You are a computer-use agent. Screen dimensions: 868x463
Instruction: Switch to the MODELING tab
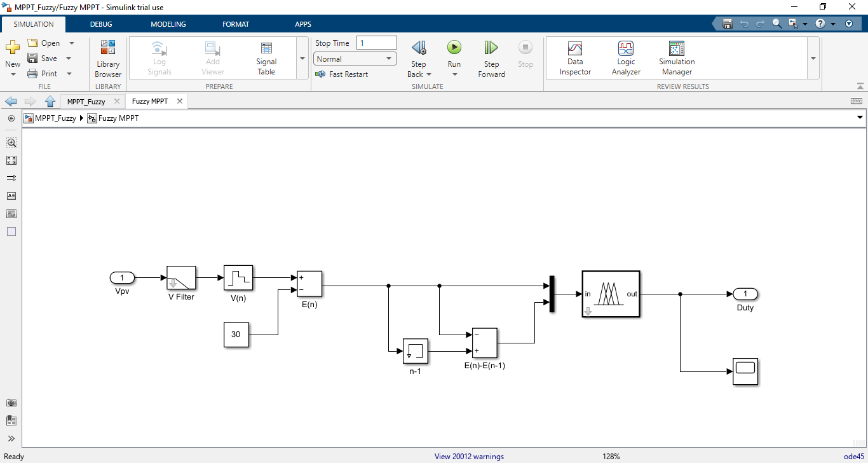(168, 24)
